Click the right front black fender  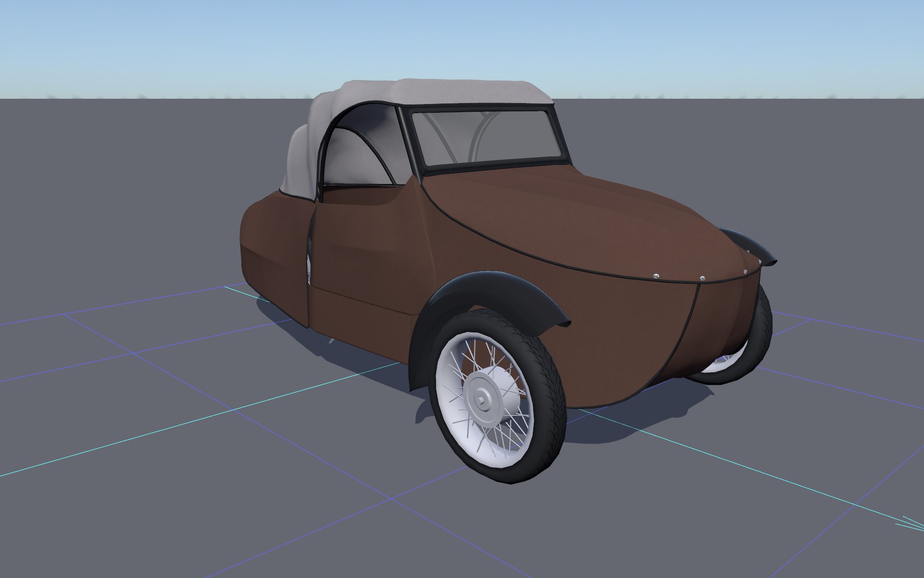(753, 246)
